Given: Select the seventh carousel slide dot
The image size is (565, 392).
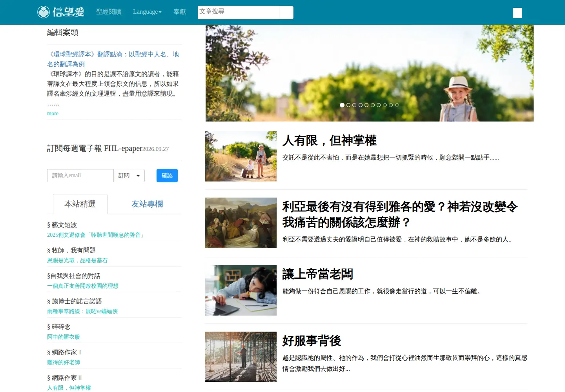Looking at the screenshot, I should coord(379,105).
